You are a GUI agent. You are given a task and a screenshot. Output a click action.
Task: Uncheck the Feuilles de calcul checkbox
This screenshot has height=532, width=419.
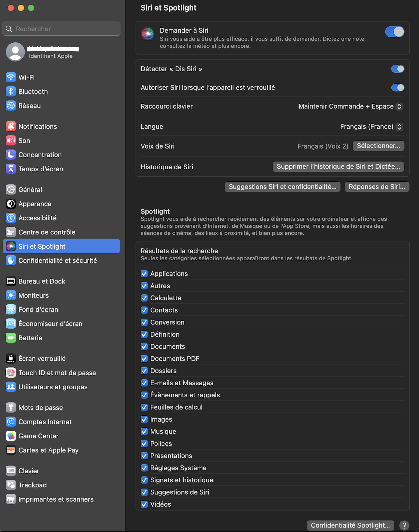coord(144,407)
